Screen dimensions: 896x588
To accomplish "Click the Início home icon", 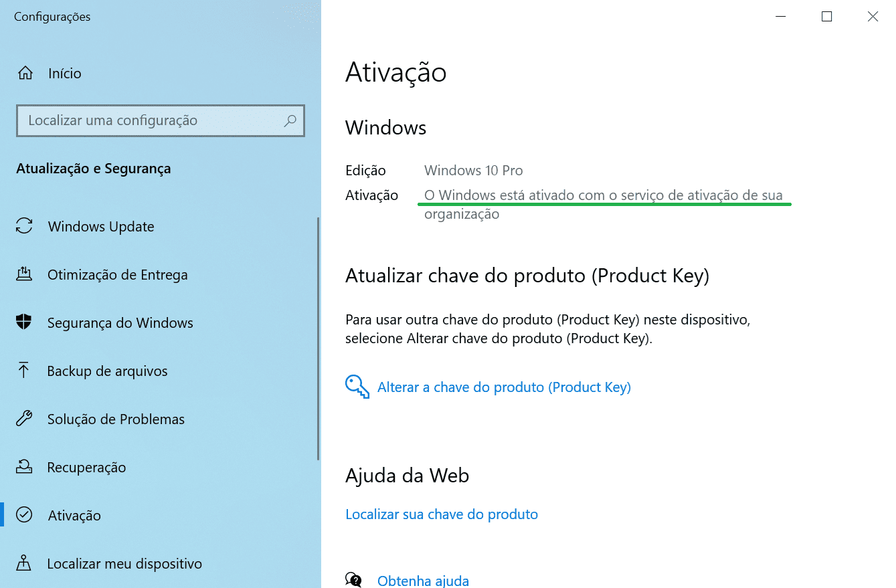I will click(x=24, y=74).
